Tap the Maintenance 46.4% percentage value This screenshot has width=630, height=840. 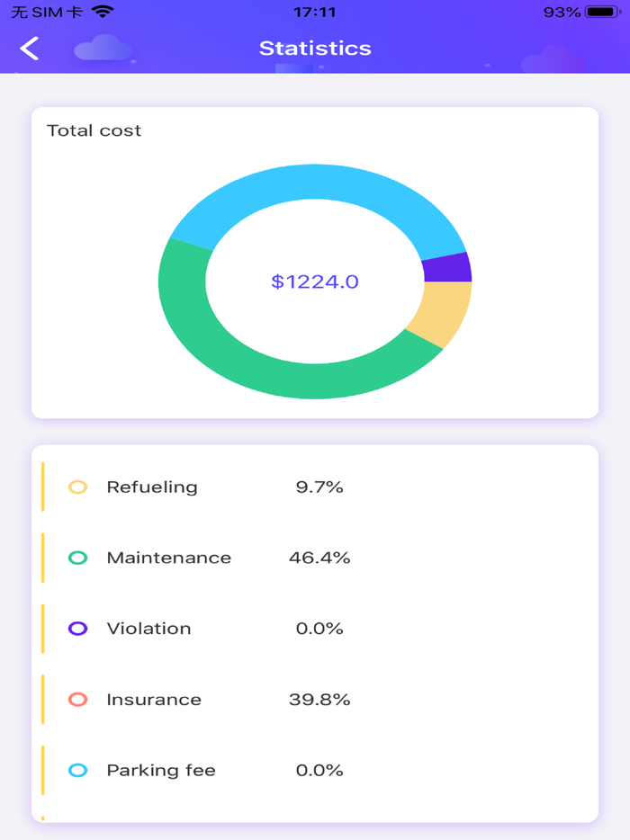pos(319,558)
